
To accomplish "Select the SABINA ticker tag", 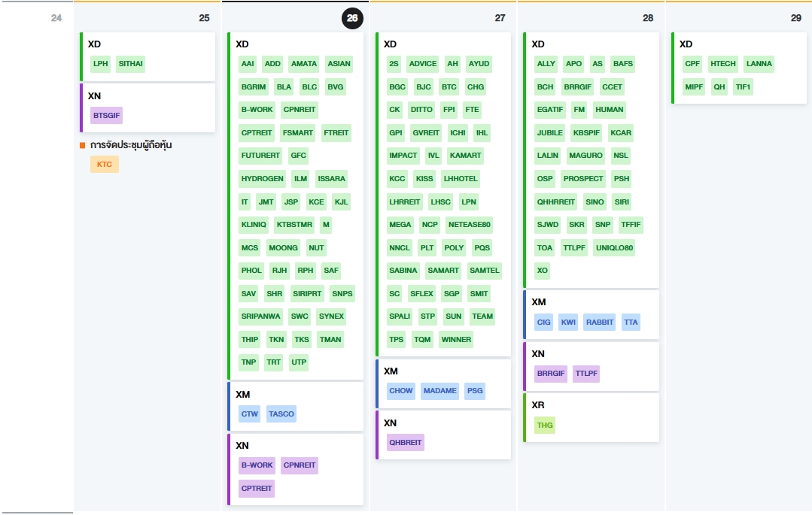I will tap(403, 271).
